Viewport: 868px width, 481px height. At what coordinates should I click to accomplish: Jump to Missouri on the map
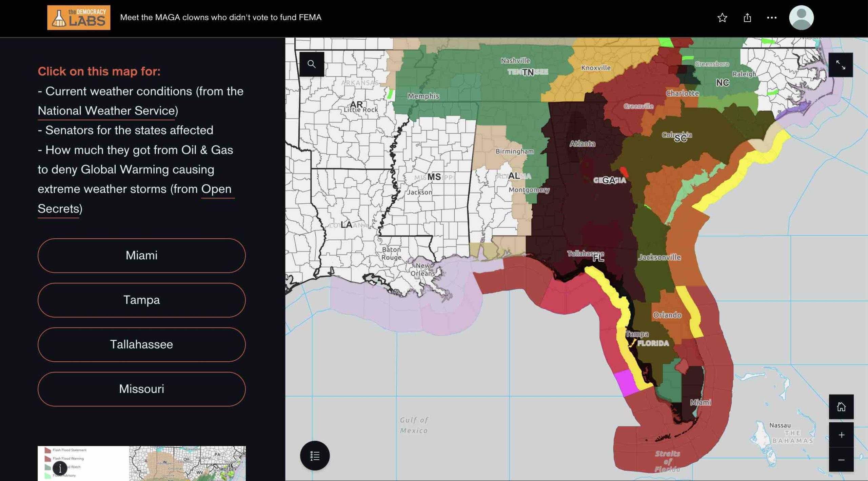141,389
